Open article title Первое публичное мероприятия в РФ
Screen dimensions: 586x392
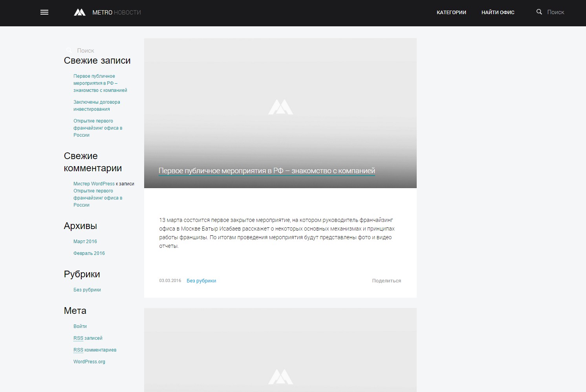tap(267, 171)
